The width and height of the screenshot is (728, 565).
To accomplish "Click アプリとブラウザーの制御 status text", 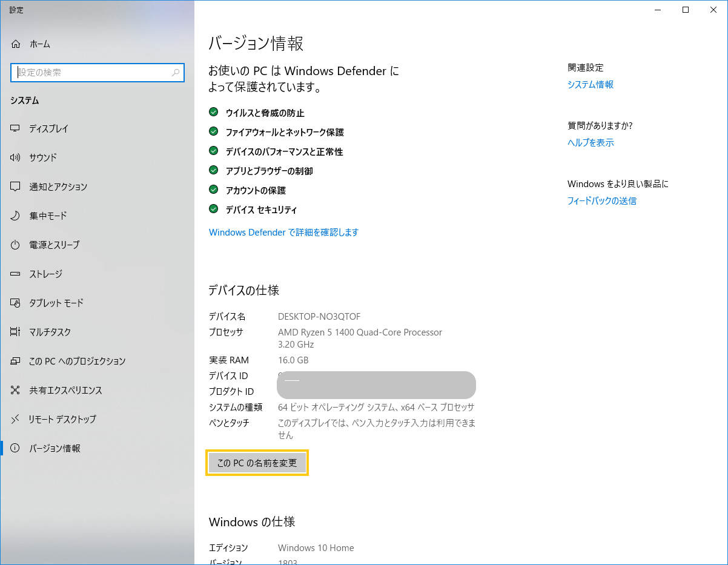I will pos(270,171).
